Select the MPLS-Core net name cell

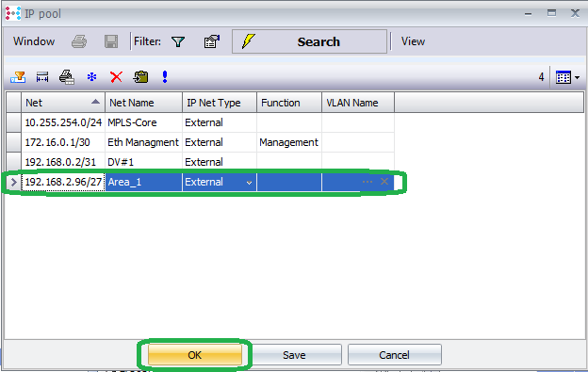[x=143, y=122]
